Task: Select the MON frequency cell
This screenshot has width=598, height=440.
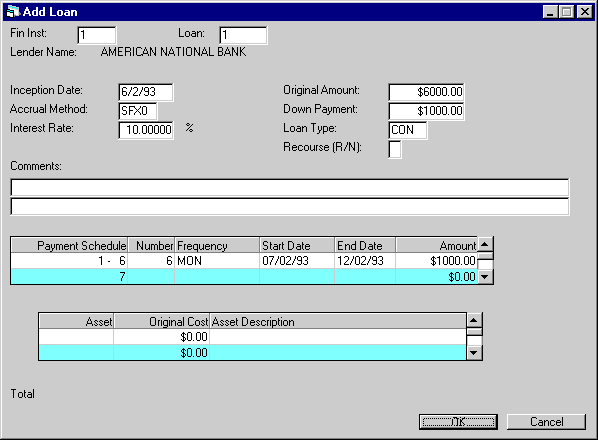Action: click(x=217, y=261)
